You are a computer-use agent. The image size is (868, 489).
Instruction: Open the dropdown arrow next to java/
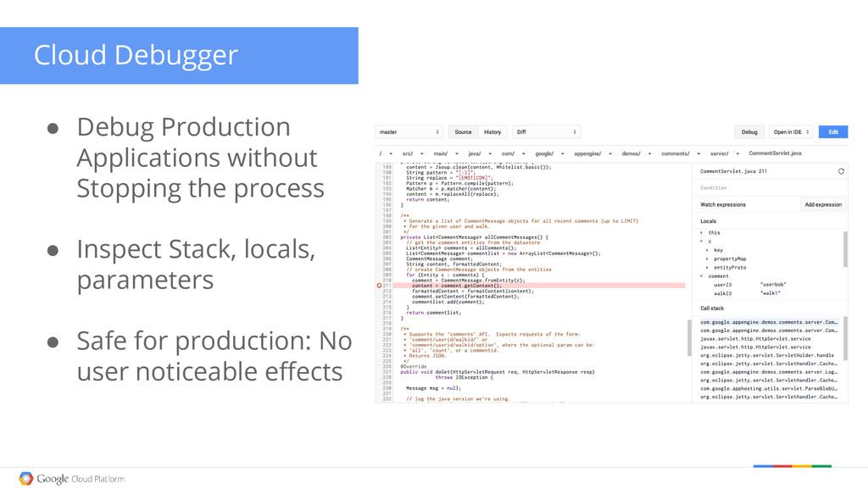(490, 153)
